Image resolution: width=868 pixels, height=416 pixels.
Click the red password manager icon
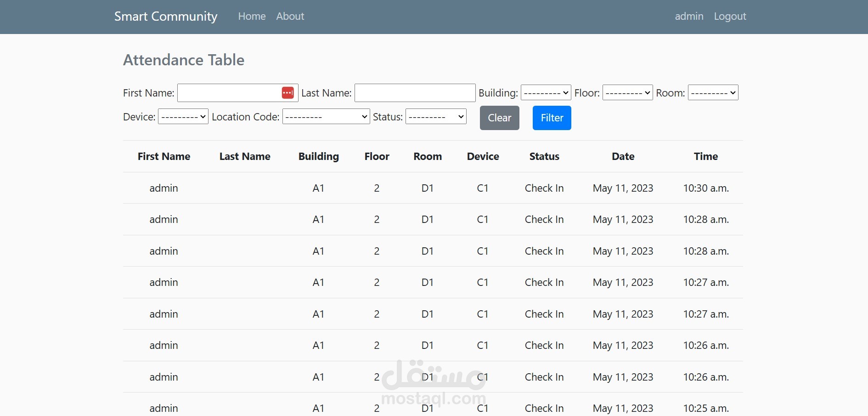287,93
